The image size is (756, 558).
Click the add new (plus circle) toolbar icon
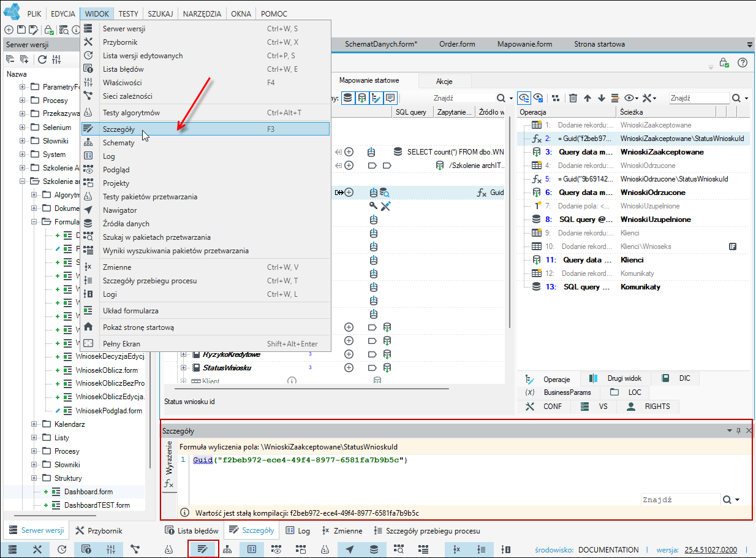click(9, 29)
